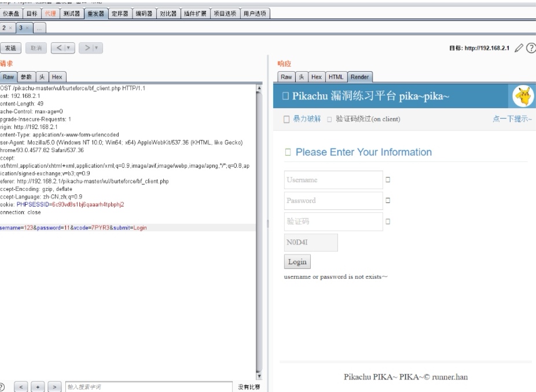Select repeater sub-tab 3
Image resolution: width=536 pixels, height=392 pixels.
(20, 28)
